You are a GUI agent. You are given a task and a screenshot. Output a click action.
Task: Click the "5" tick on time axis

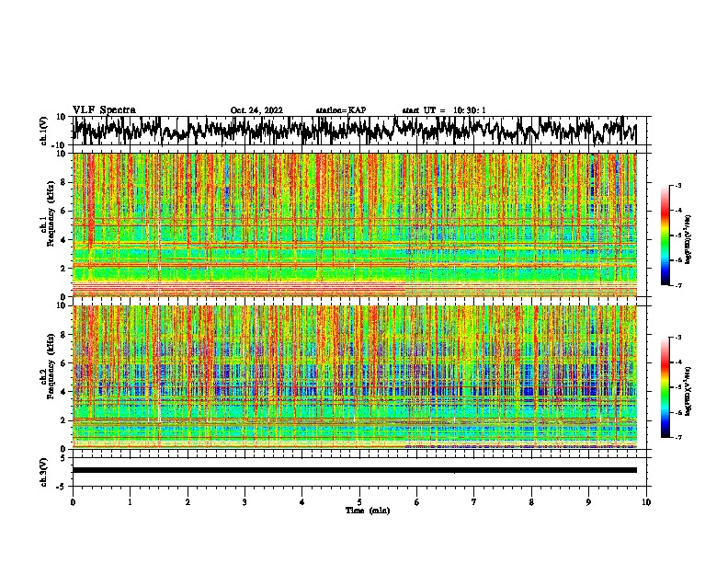[x=359, y=502]
